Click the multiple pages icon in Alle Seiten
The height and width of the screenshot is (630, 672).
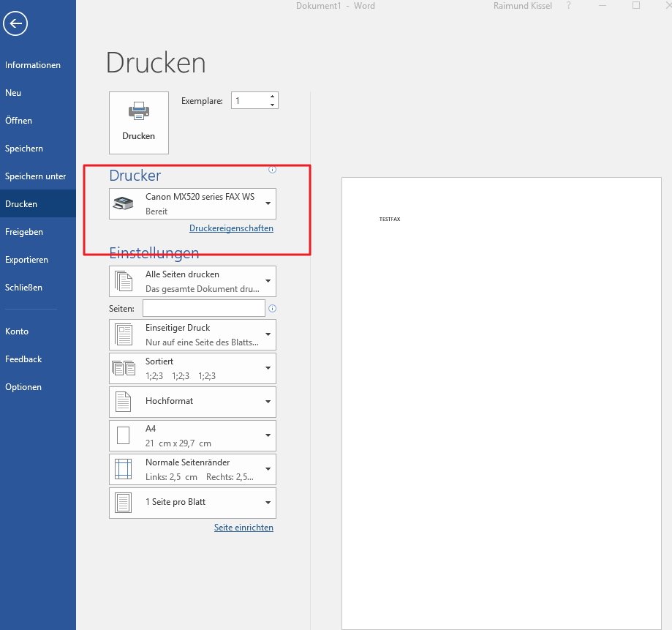pyautogui.click(x=124, y=281)
